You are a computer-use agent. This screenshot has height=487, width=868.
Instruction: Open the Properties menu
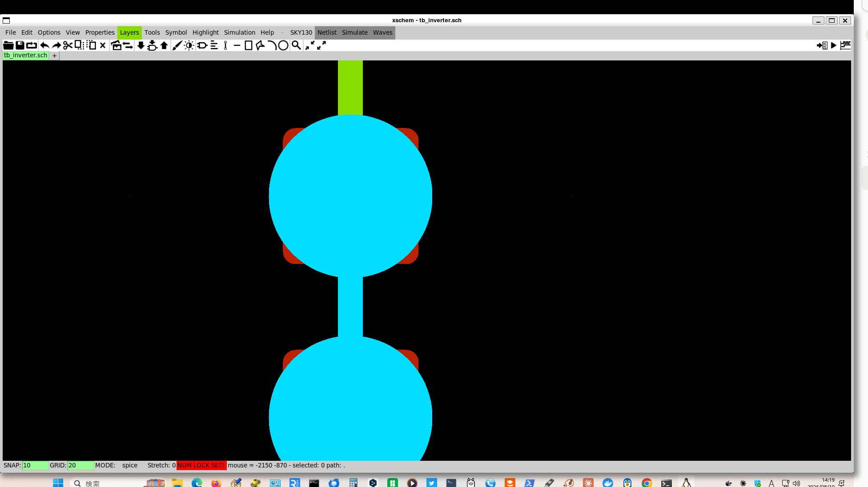tap(100, 32)
